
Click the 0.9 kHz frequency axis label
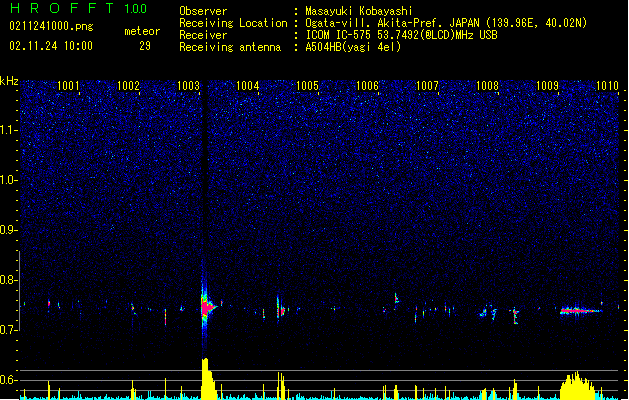click(x=9, y=230)
